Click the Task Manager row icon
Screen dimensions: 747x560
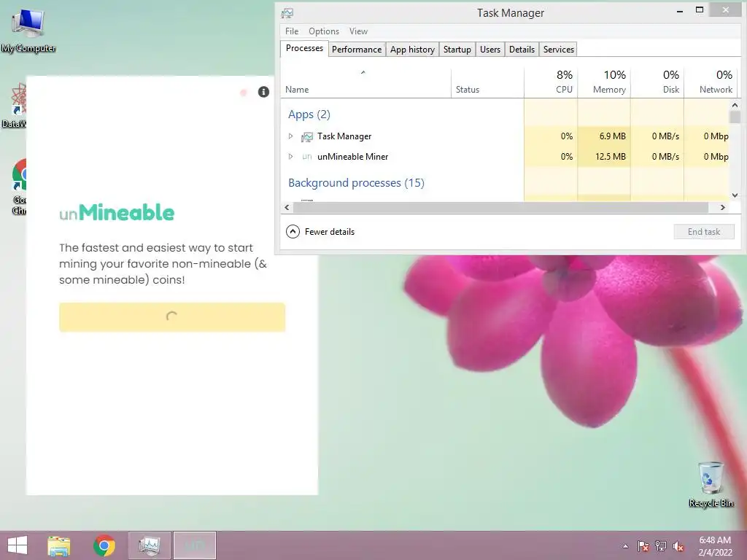[307, 137]
